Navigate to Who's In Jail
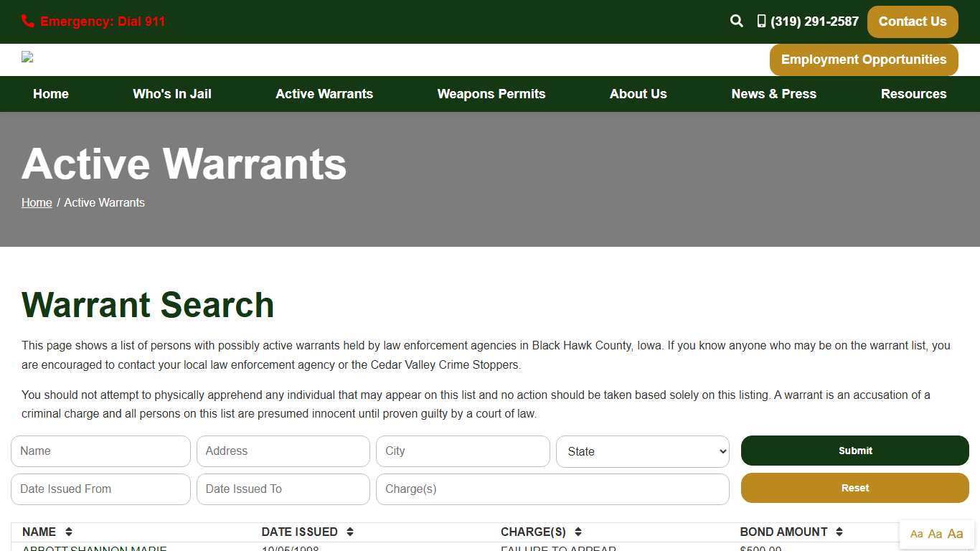980x551 pixels. click(171, 94)
